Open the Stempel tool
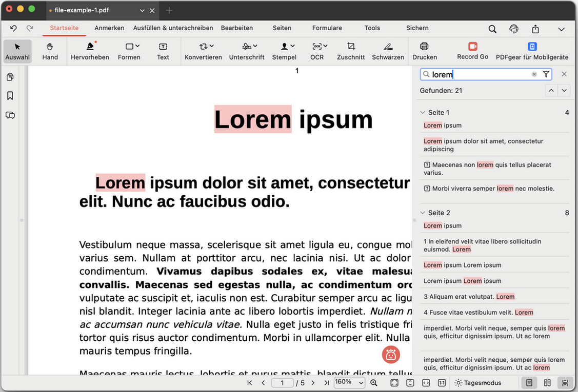578x392 pixels. coord(284,50)
